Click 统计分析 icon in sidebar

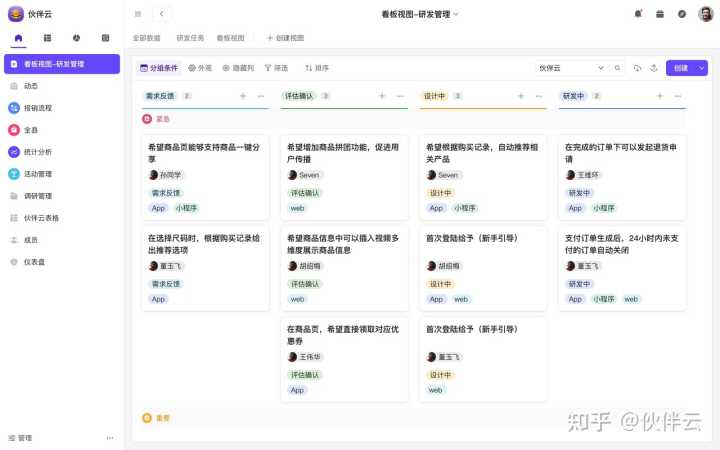click(x=14, y=152)
